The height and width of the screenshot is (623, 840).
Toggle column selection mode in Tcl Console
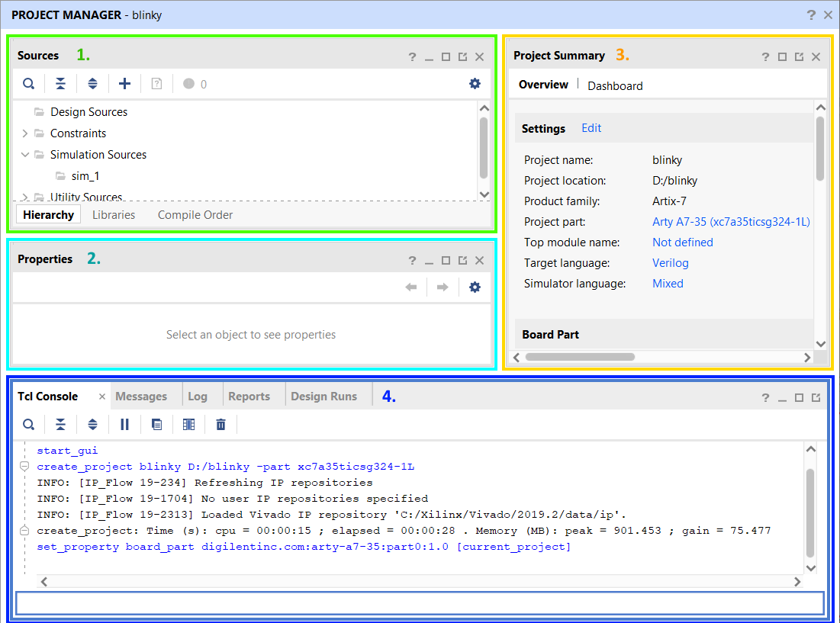click(188, 425)
